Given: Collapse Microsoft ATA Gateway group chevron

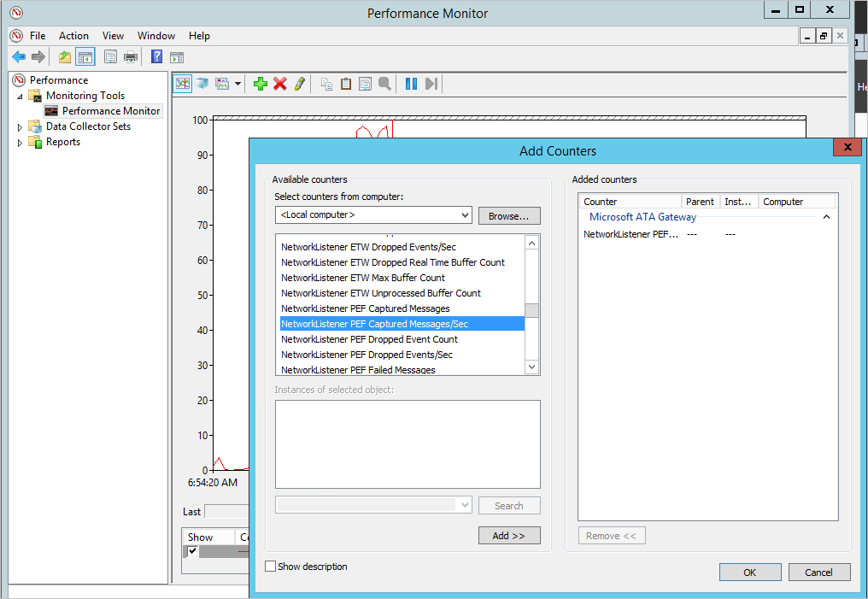Looking at the screenshot, I should 826,217.
